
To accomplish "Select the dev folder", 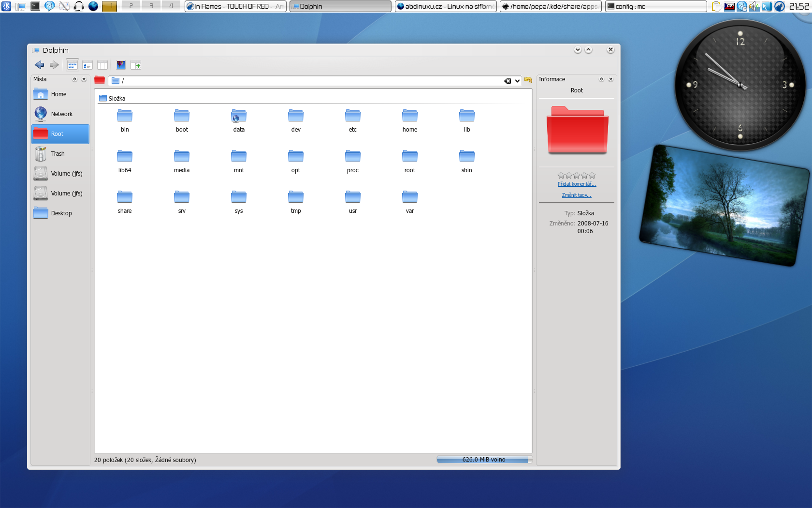I will [296, 121].
